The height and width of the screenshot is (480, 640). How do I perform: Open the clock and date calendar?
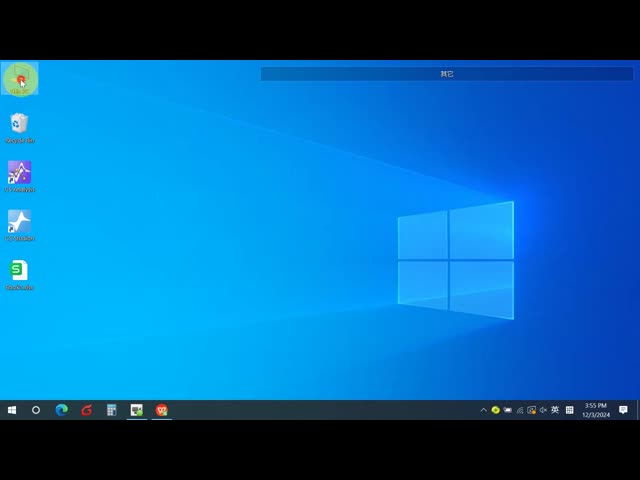click(x=595, y=410)
